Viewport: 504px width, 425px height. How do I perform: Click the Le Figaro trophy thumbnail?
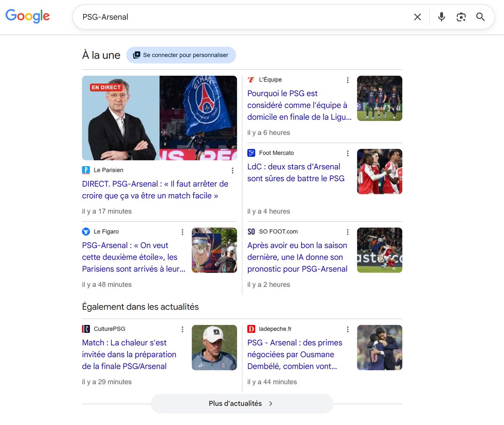tap(215, 250)
